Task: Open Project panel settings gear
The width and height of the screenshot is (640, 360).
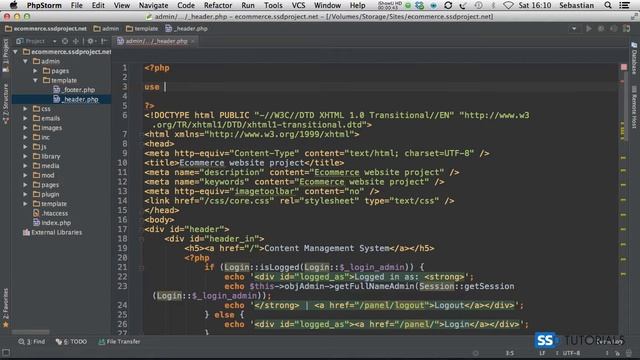Action: click(90, 41)
